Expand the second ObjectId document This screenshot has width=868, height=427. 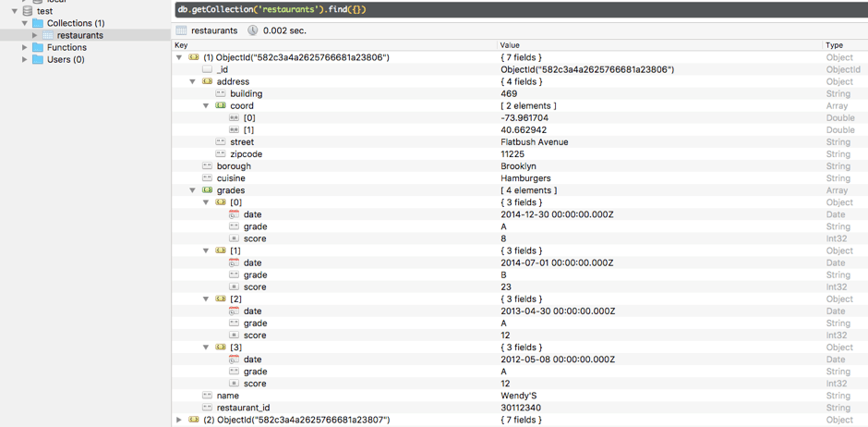coord(179,420)
